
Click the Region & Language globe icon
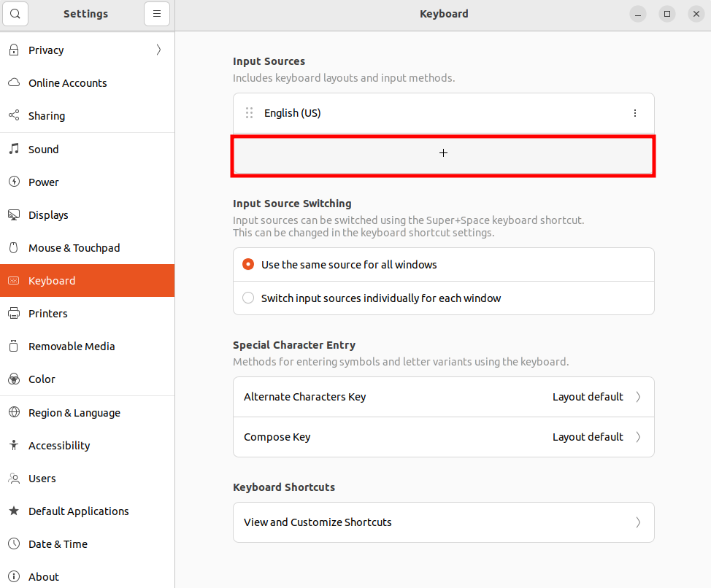point(14,412)
